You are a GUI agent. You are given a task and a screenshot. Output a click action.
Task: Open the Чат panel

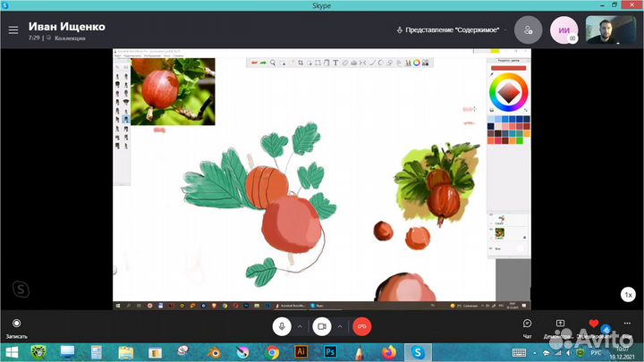[x=527, y=326]
